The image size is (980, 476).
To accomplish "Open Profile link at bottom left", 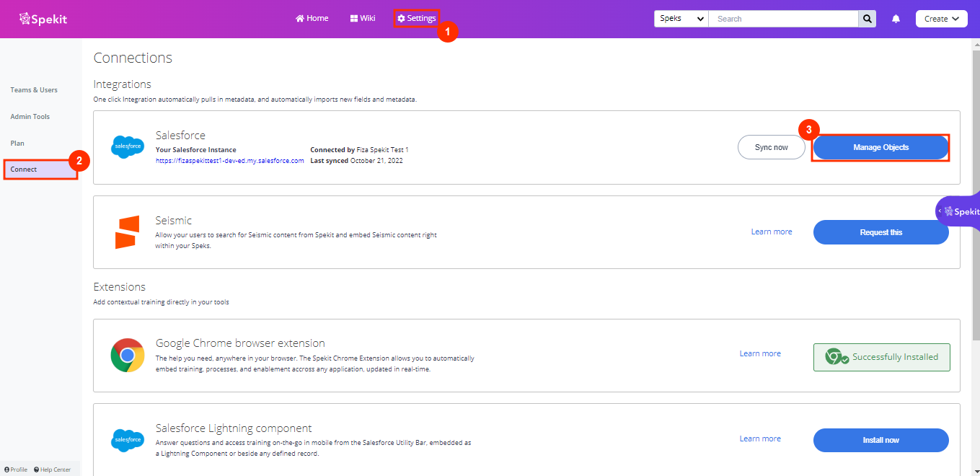I will pos(16,470).
